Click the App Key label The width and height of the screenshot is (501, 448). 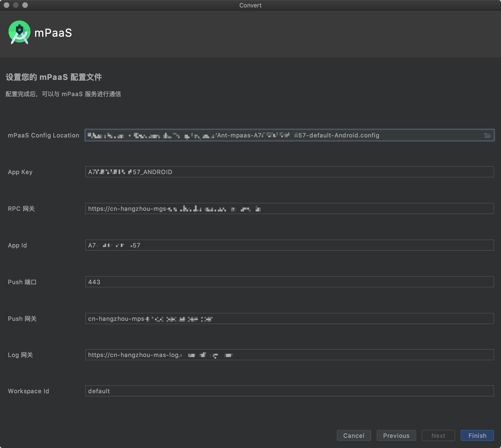coord(20,172)
